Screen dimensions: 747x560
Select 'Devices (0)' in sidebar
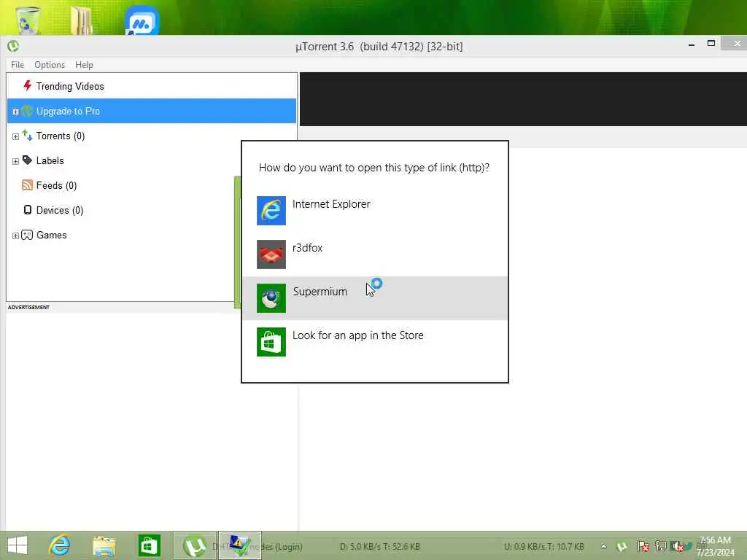(152, 210)
